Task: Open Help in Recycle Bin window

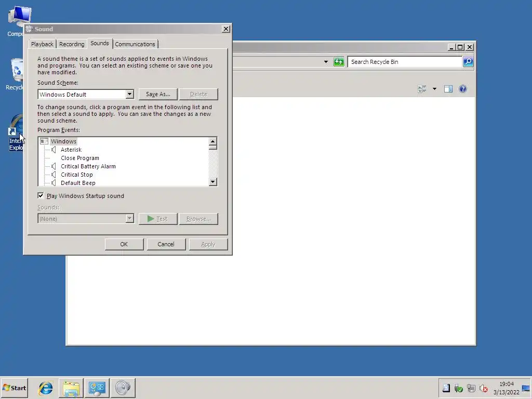Action: click(x=463, y=89)
